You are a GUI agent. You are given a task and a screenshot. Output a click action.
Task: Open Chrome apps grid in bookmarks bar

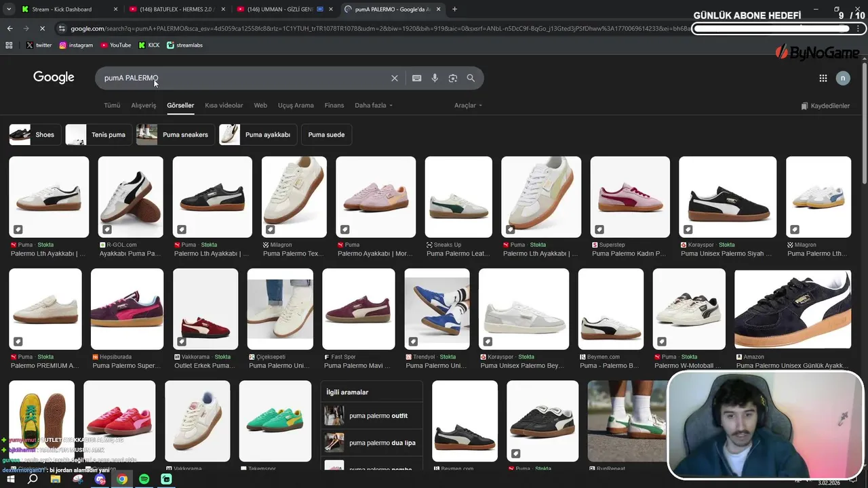coord(9,45)
